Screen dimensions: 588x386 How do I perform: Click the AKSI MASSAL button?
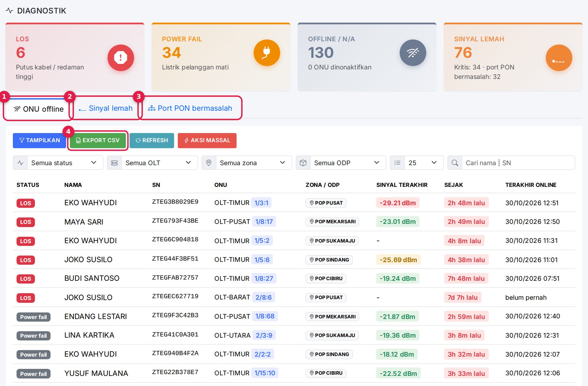(x=207, y=140)
